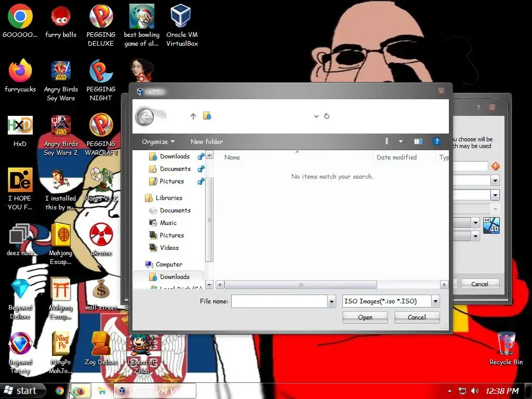Open File Explorer from the taskbar
Viewport: 532px width, 399px height.
click(101, 391)
